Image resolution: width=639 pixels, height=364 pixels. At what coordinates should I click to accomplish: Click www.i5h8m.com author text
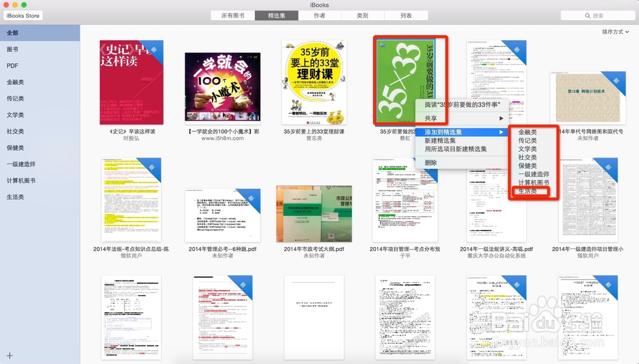pos(222,138)
